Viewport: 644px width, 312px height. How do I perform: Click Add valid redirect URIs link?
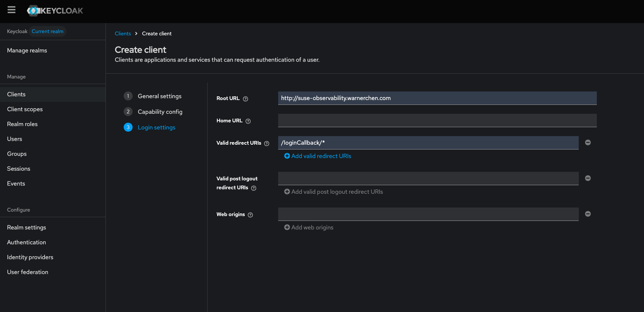point(318,156)
